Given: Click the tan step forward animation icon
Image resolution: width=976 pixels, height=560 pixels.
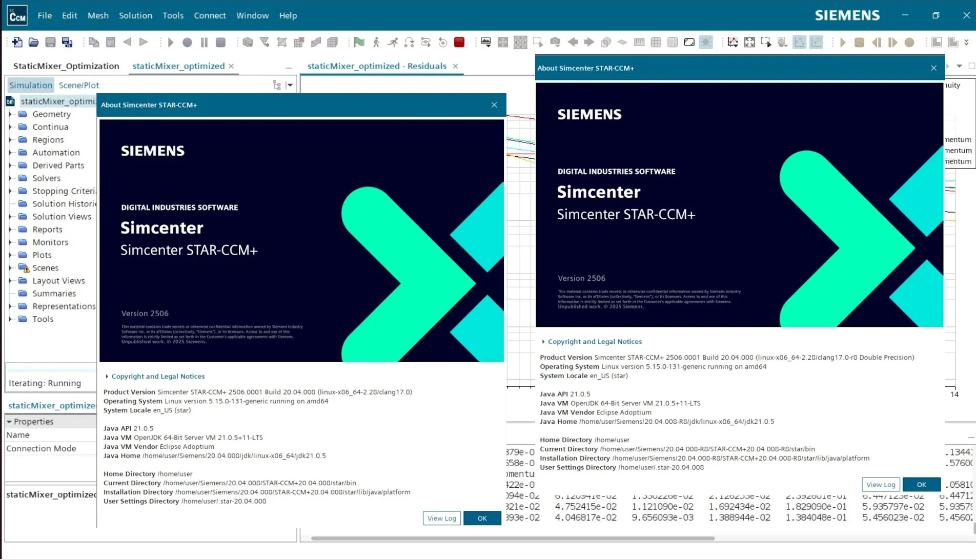Looking at the screenshot, I should (893, 43).
